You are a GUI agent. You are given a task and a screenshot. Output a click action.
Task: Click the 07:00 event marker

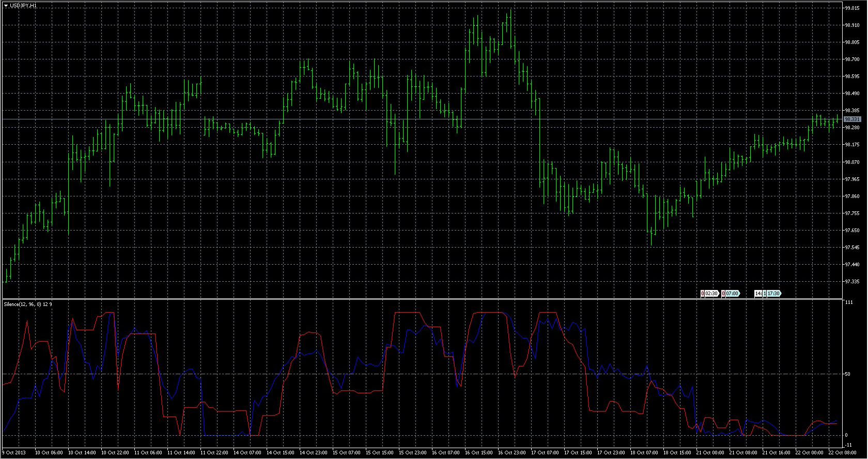coord(731,294)
